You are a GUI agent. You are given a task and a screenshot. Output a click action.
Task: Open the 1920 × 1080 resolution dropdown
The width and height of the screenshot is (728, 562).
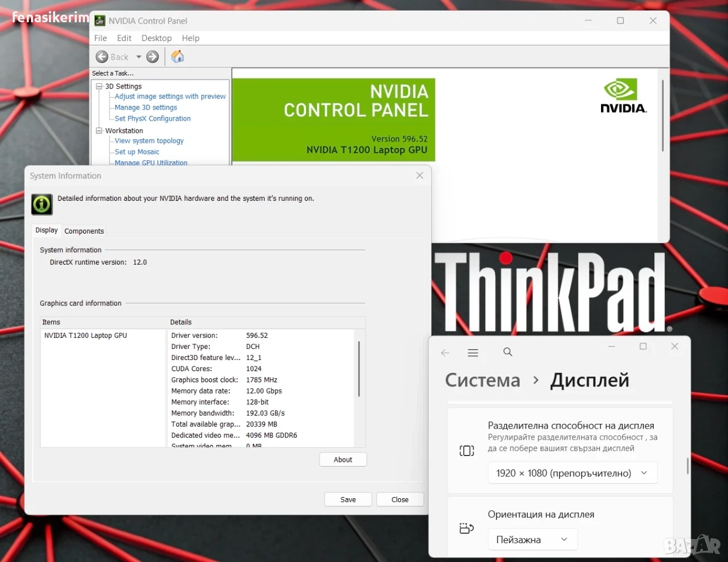point(573,473)
